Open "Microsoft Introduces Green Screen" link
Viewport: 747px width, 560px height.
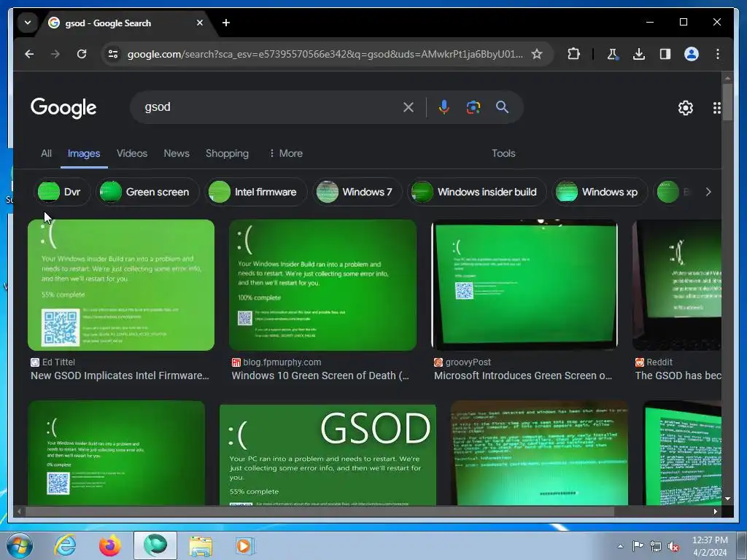[x=523, y=376]
